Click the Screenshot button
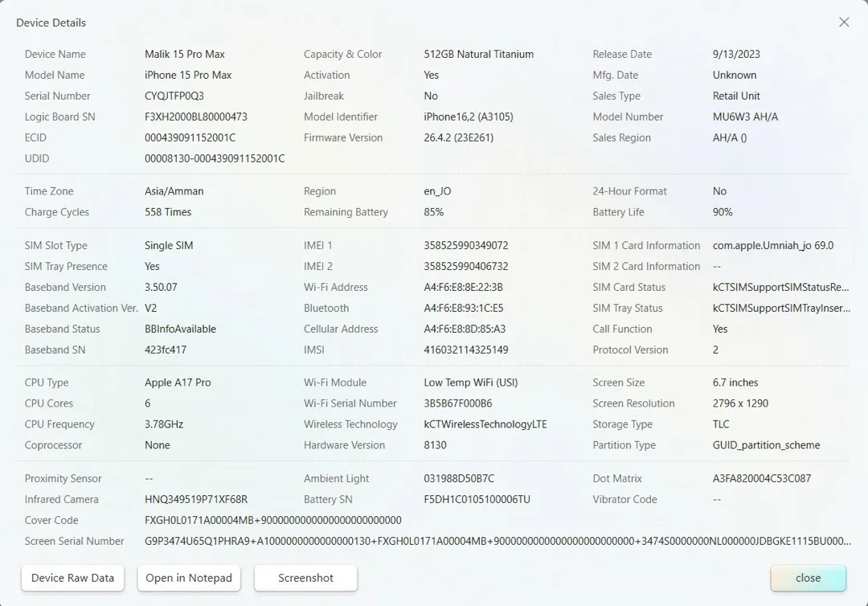The height and width of the screenshot is (606, 868). [305, 578]
